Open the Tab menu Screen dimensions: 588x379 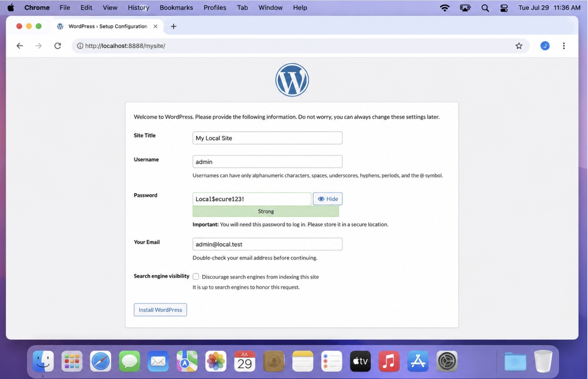(x=243, y=7)
